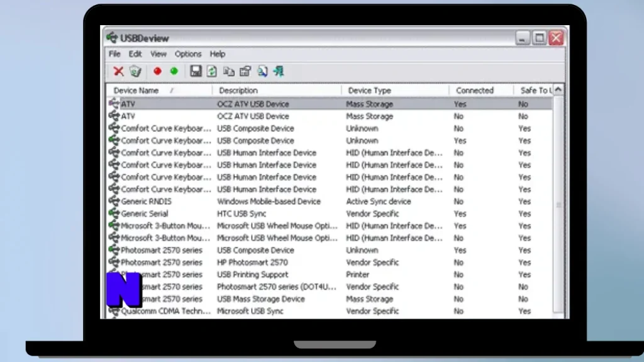Click the Printer device type cell
The height and width of the screenshot is (362, 644).
(357, 275)
